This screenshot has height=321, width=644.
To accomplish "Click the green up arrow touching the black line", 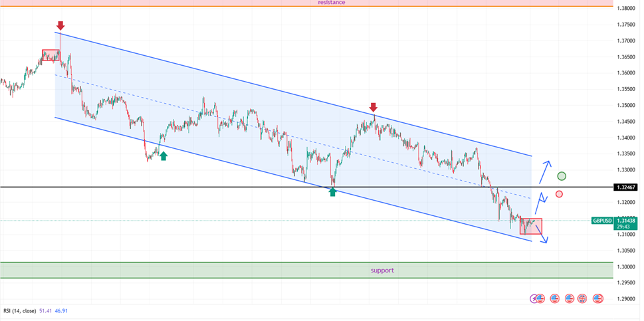I will point(333,191).
